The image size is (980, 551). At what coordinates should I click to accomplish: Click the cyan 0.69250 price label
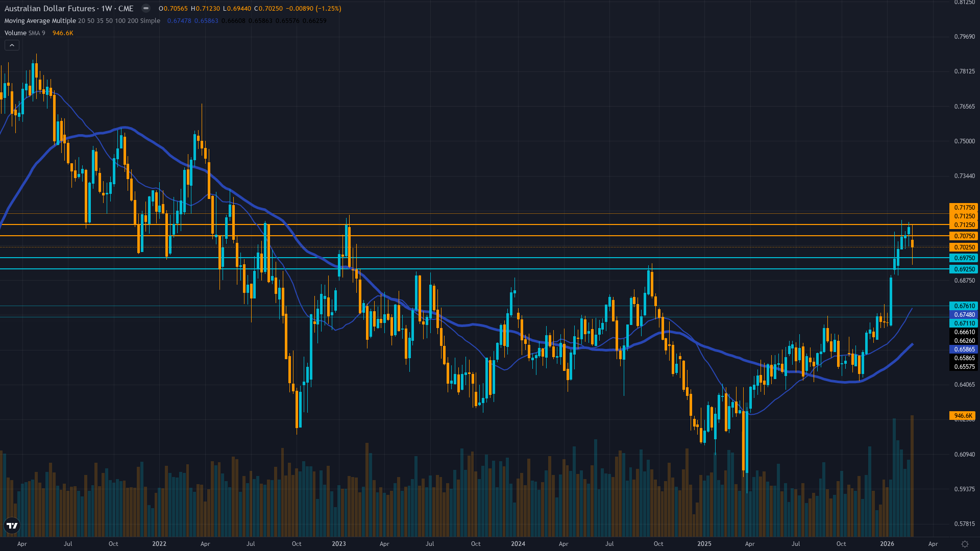click(963, 269)
